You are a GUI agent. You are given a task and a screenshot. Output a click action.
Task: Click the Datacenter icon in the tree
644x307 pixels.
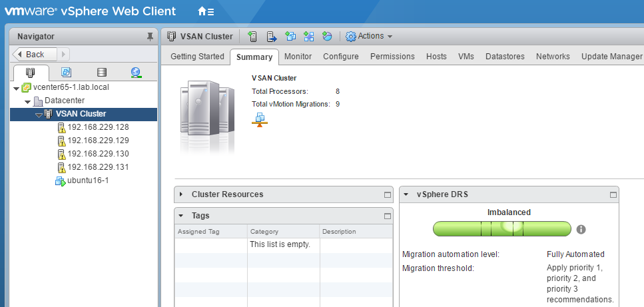click(38, 101)
